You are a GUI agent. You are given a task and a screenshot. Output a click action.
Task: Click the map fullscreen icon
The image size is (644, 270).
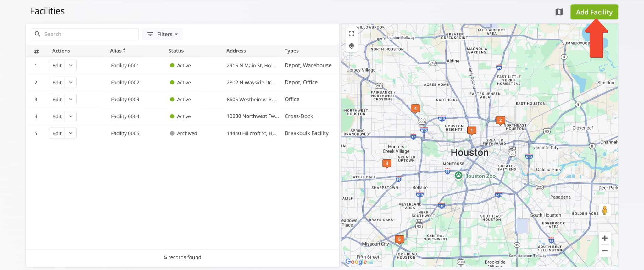coord(351,34)
